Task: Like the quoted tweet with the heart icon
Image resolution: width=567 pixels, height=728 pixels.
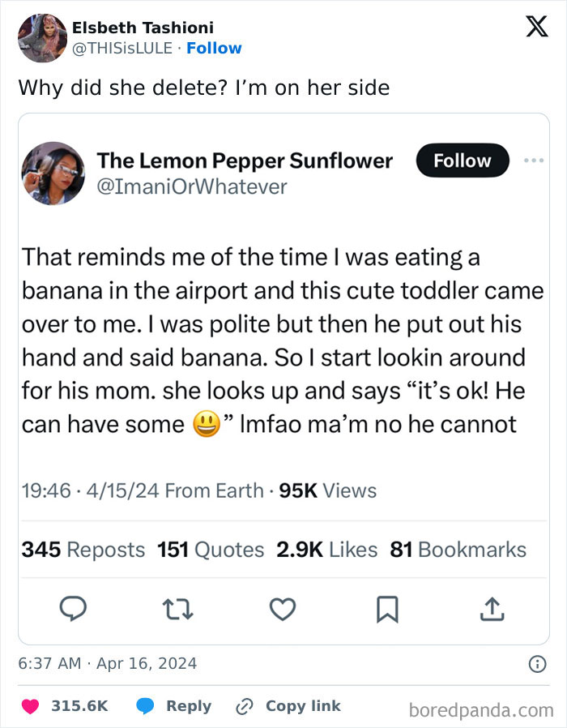Action: click(283, 610)
